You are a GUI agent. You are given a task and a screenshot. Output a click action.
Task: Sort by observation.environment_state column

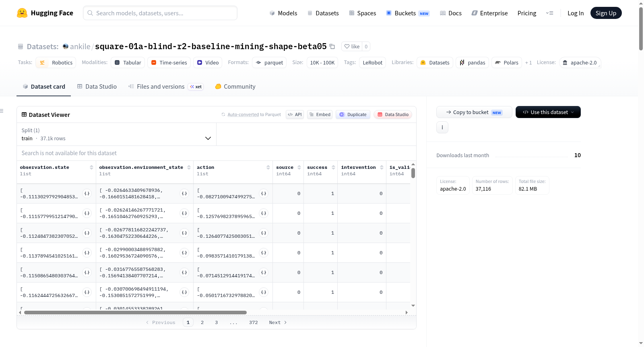(189, 167)
